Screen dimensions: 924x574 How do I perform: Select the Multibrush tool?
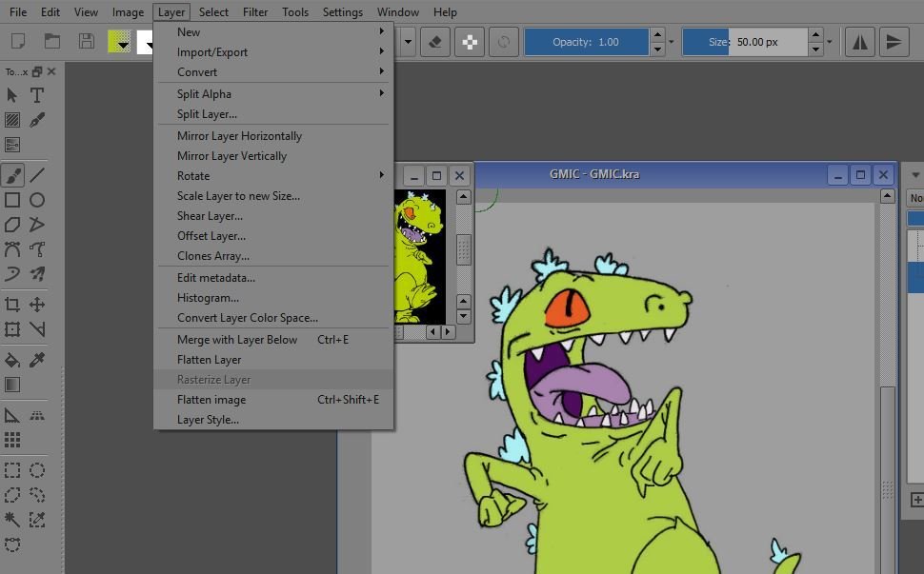point(36,274)
